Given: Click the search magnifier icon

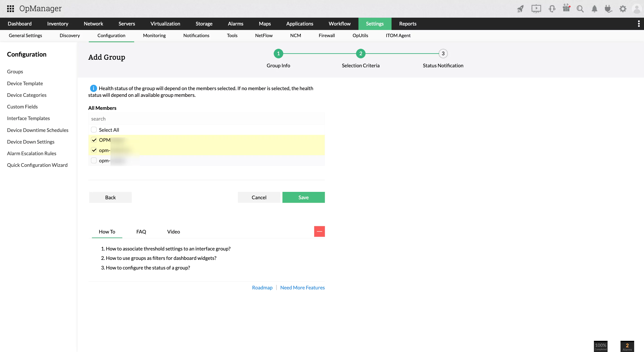Looking at the screenshot, I should click(580, 8).
